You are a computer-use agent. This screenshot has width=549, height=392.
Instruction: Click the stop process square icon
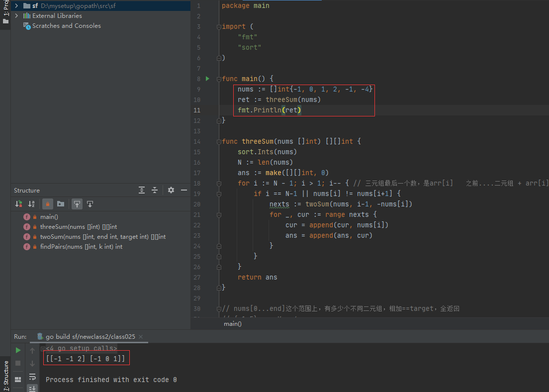coord(18,363)
